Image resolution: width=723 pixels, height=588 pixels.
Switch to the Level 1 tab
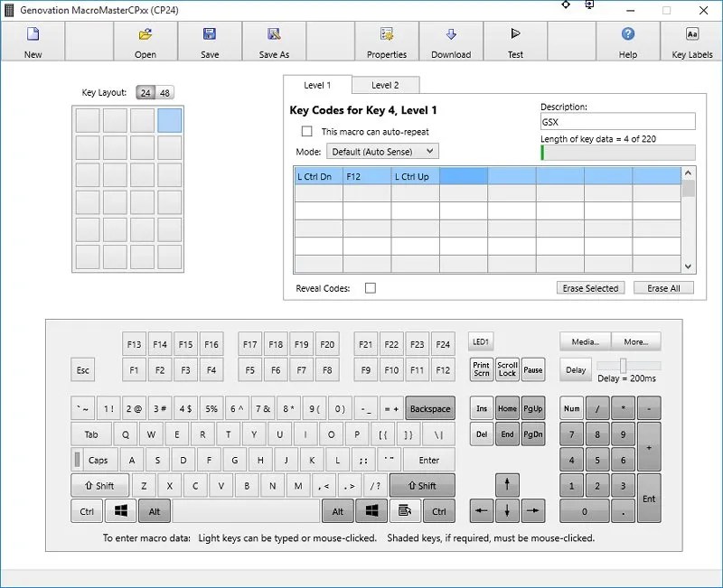pyautogui.click(x=317, y=85)
